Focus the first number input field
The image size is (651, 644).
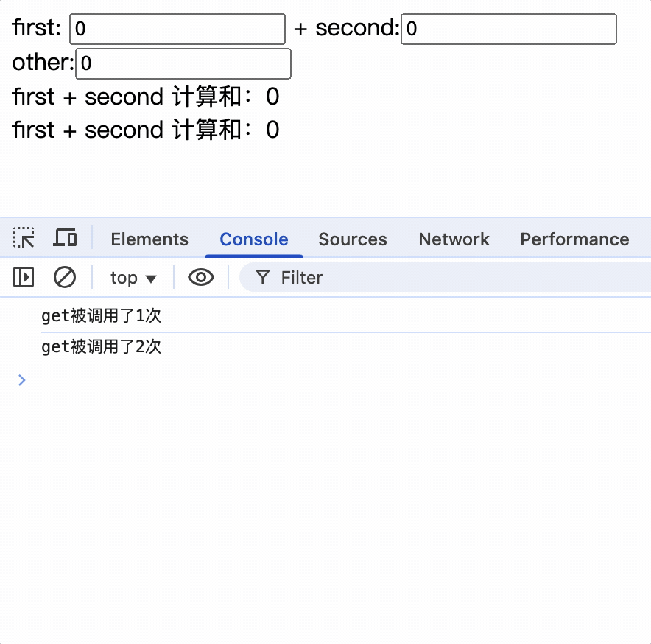(177, 29)
